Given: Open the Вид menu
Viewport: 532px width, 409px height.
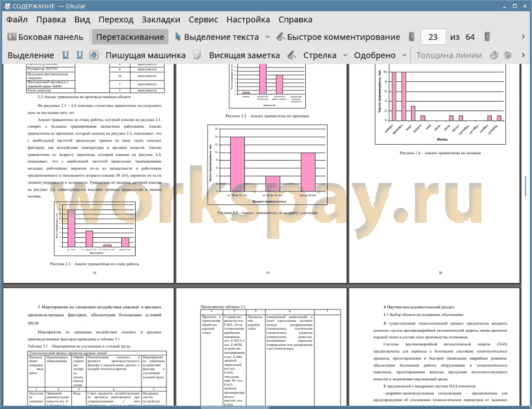Looking at the screenshot, I should pyautogui.click(x=82, y=20).
